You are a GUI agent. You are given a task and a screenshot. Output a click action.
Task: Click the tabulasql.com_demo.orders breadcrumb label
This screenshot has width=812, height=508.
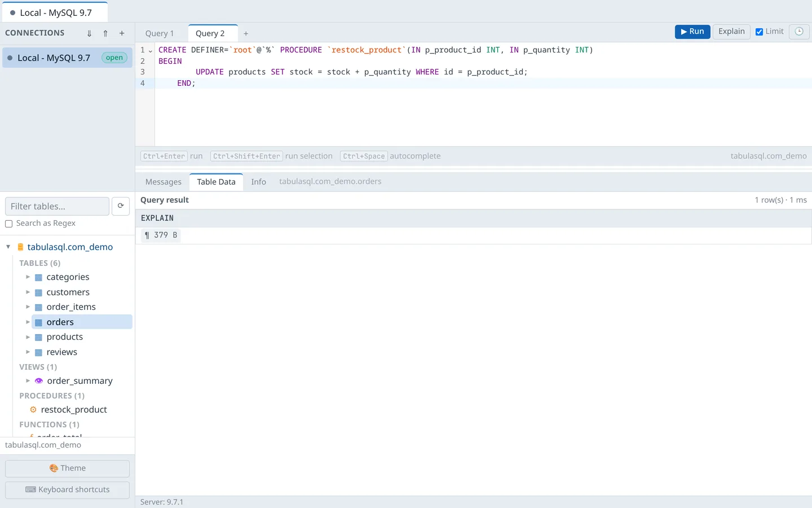(330, 182)
